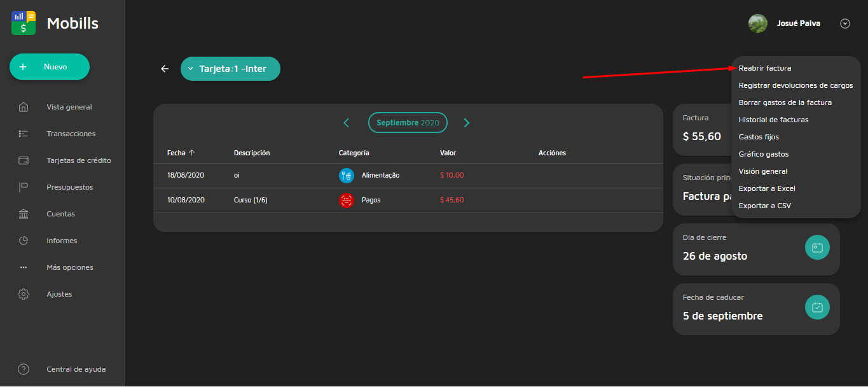This screenshot has width=868, height=387.
Task: Open the user account dropdown arrow
Action: 844,24
